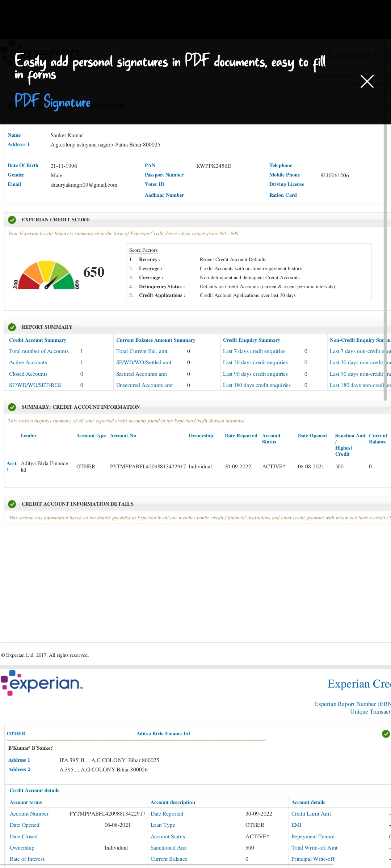391x868 pixels.
Task: Close the PDF Signature ad banner
Action: pyautogui.click(x=367, y=81)
